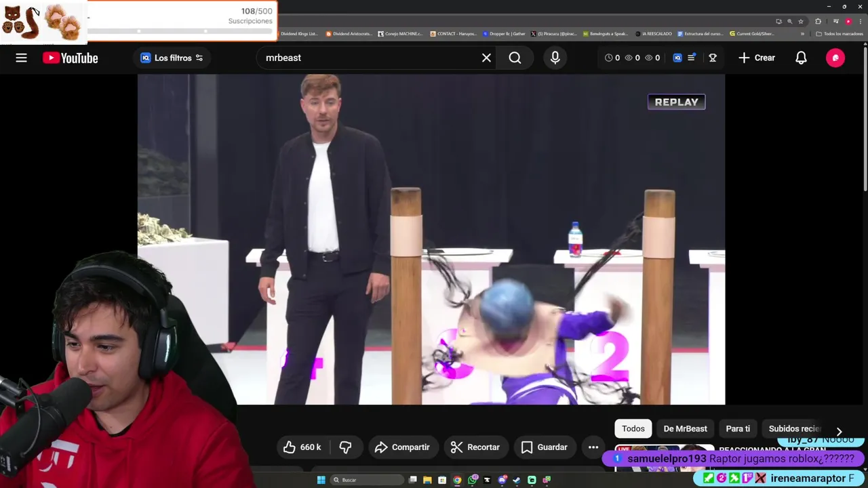Screen dimensions: 868x488
Task: Click the Compartir share button
Action: 402,447
